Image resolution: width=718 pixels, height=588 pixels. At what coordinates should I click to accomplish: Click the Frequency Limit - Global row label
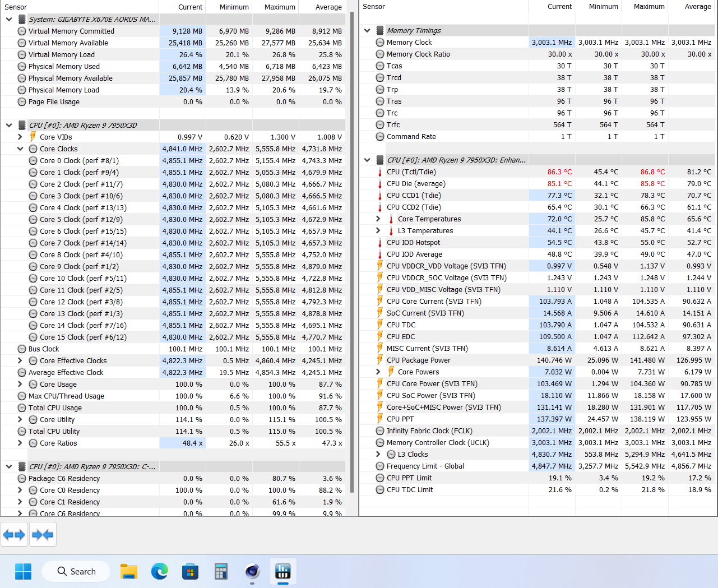pyautogui.click(x=425, y=466)
